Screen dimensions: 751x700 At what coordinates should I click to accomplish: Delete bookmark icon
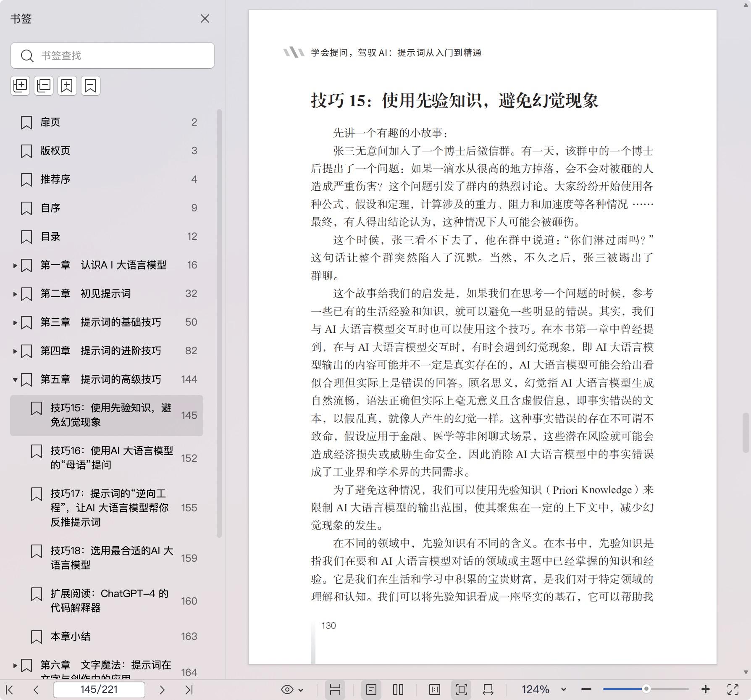(x=91, y=86)
